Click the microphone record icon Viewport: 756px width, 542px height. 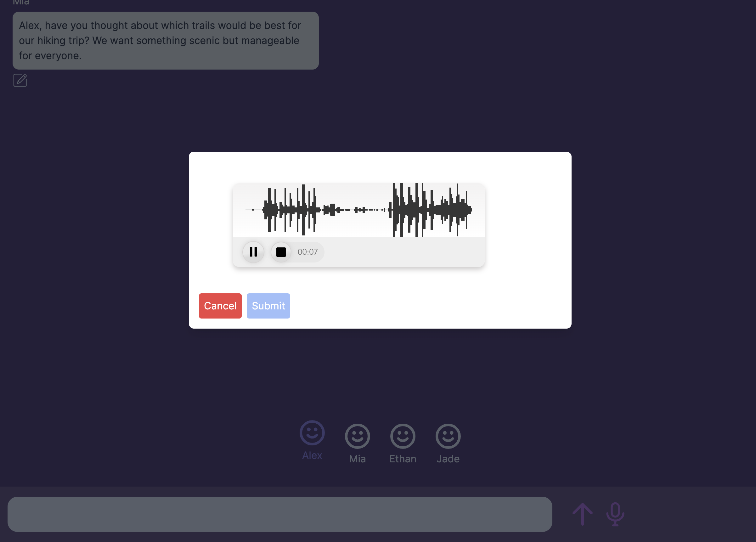[615, 514]
